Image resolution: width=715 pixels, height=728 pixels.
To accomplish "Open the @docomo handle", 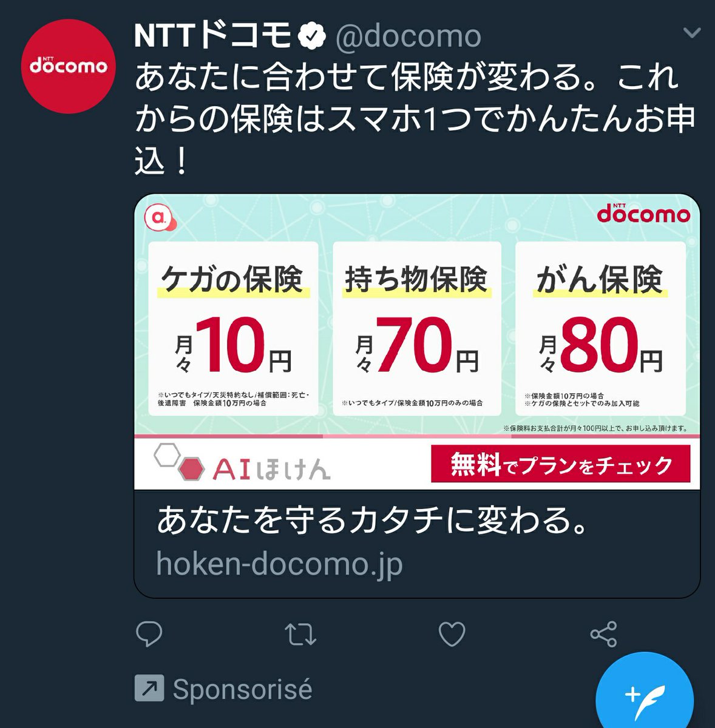I will coord(408,37).
